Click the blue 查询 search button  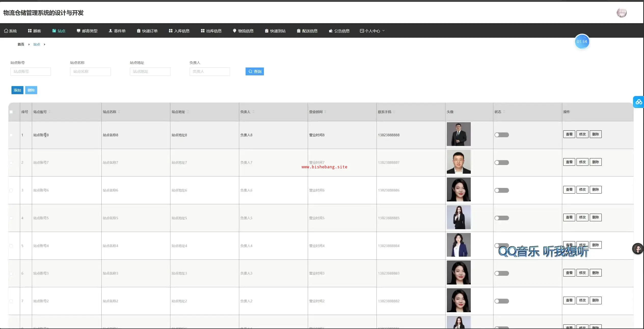(254, 72)
